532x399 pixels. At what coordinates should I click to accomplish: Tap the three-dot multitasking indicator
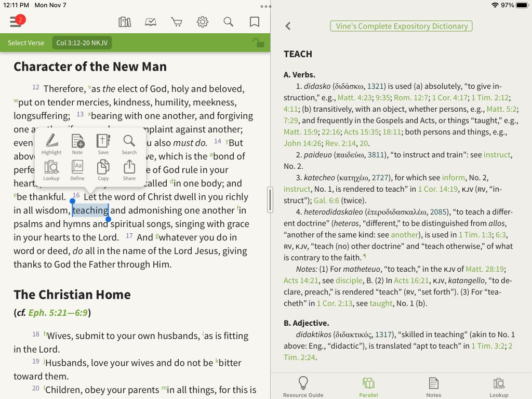tap(265, 6)
